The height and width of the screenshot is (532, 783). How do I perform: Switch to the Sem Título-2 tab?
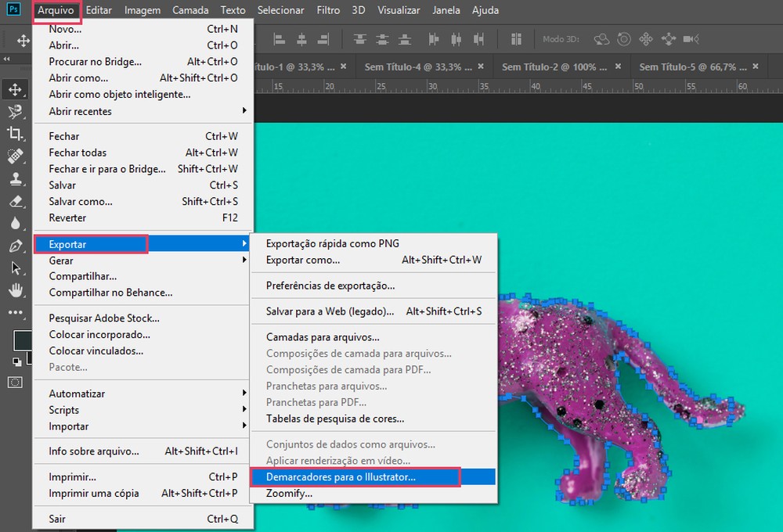[x=553, y=66]
